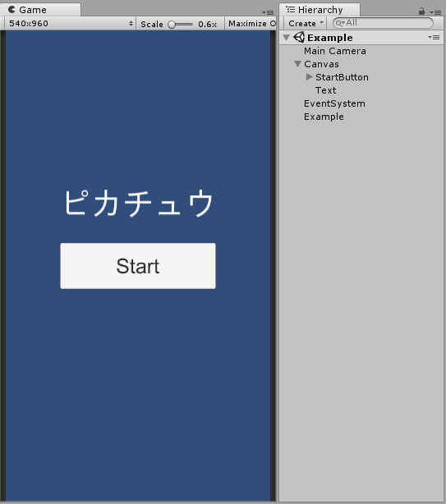Click the Game tab icon

tap(11, 9)
